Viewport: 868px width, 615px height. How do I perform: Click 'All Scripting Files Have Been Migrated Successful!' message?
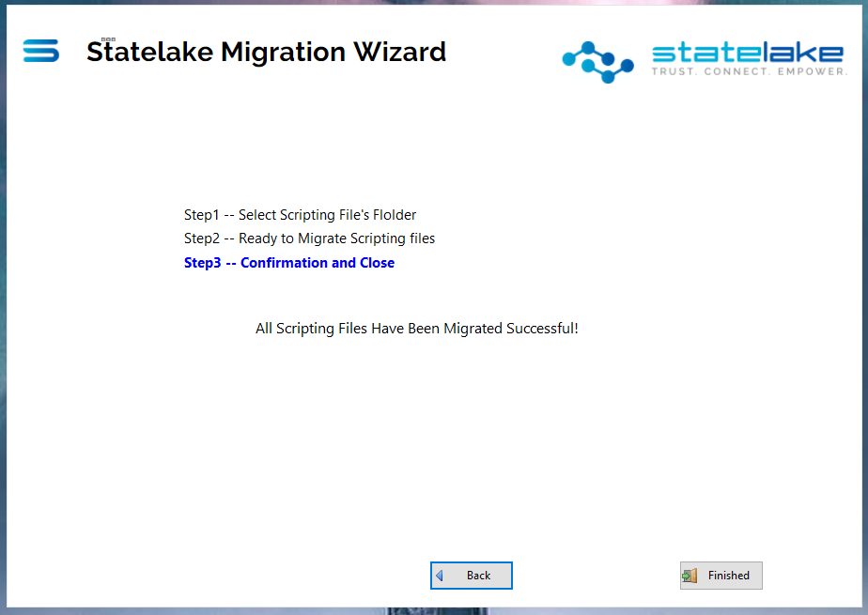(417, 329)
